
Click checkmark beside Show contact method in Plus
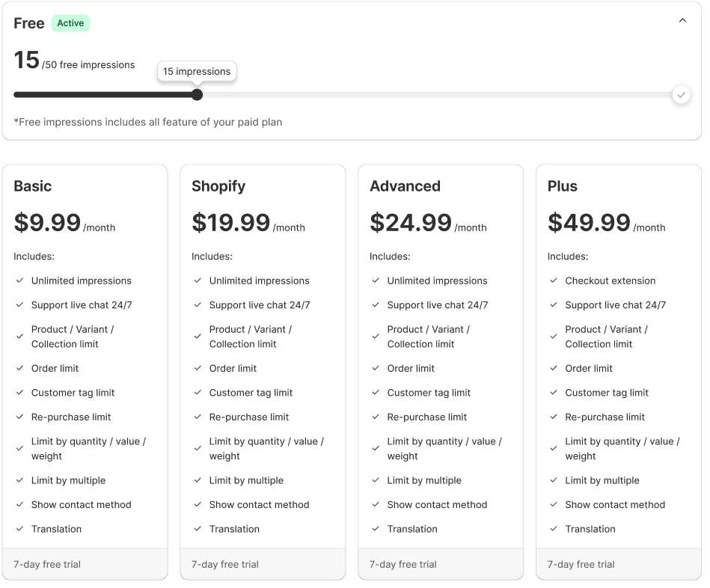click(x=554, y=505)
